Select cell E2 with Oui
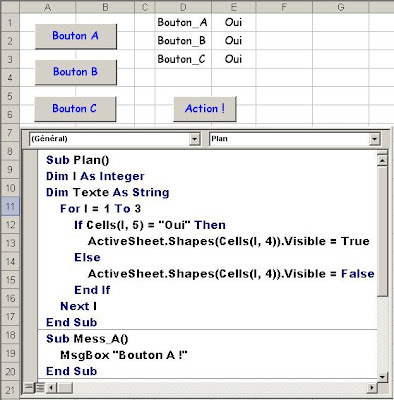This screenshot has height=400, width=394. coord(234,41)
